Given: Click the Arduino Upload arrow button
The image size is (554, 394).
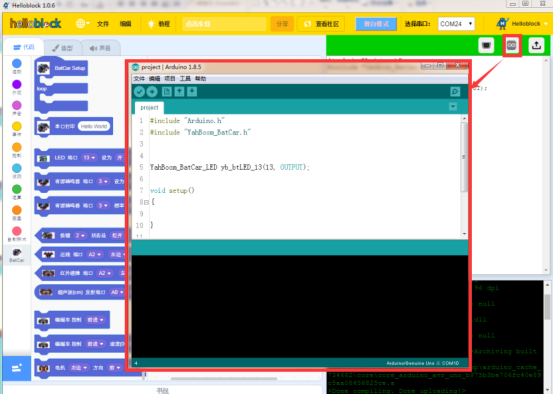Looking at the screenshot, I should [152, 92].
